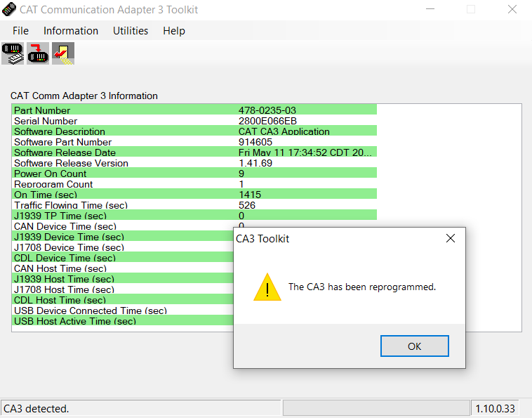Select J1939 Device Time (sec) row
The width and height of the screenshot is (532, 418).
[123, 237]
